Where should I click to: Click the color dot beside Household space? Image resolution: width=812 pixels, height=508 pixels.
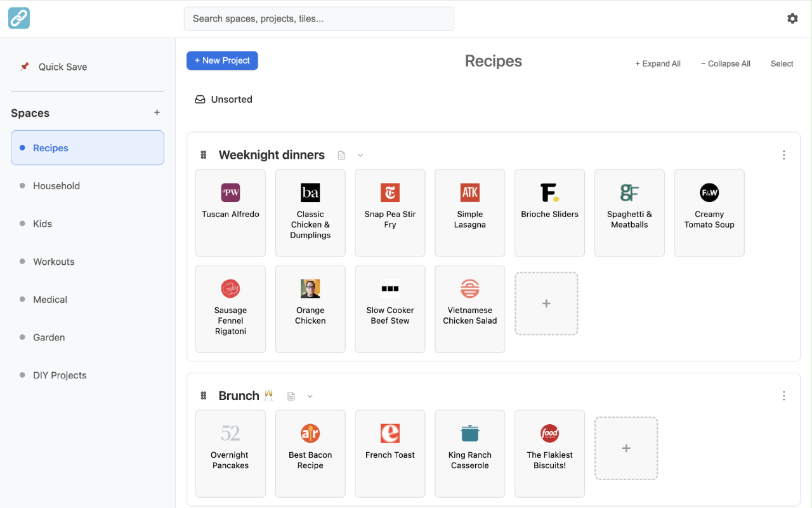22,185
